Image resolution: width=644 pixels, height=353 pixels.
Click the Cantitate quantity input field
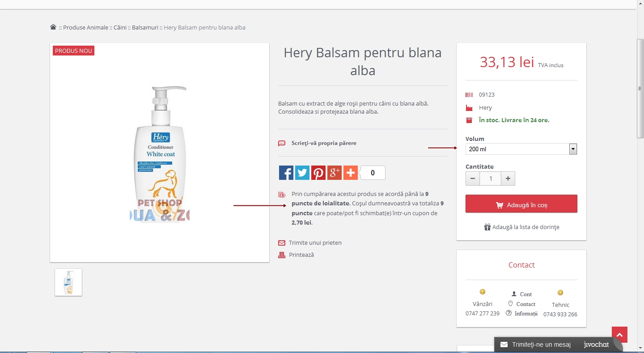tap(491, 179)
